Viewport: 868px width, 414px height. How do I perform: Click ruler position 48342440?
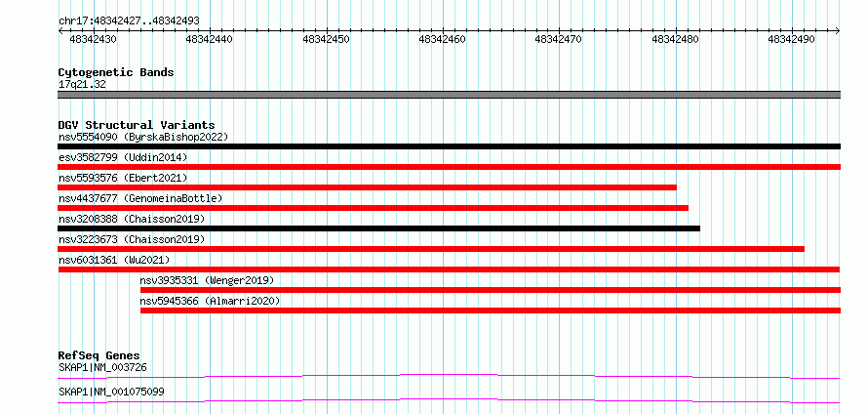click(210, 39)
